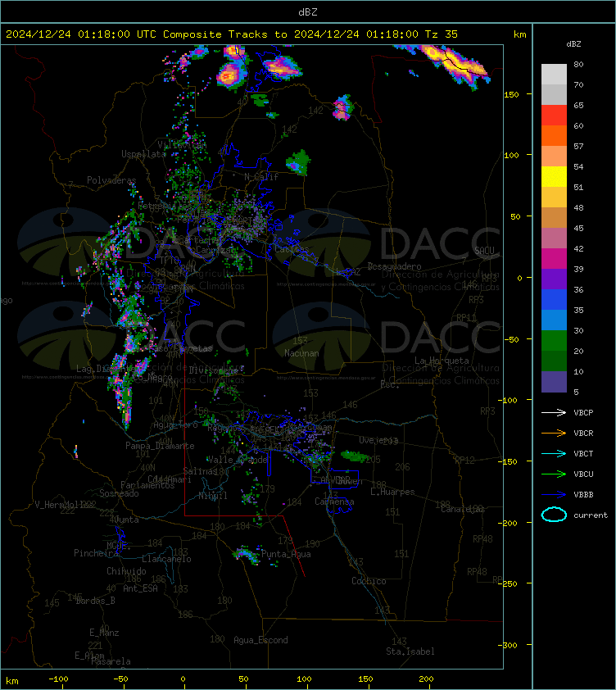Click the 'Nihuil' map label
The height and width of the screenshot is (690, 616).
click(x=213, y=496)
